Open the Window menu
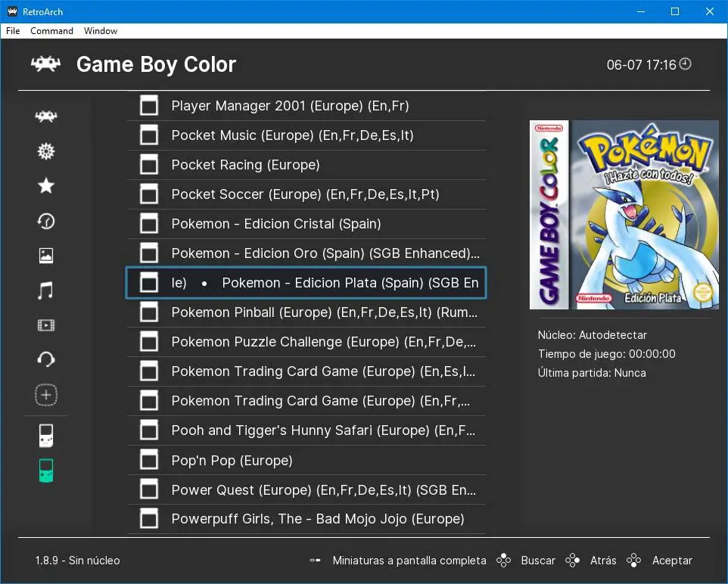 [101, 31]
